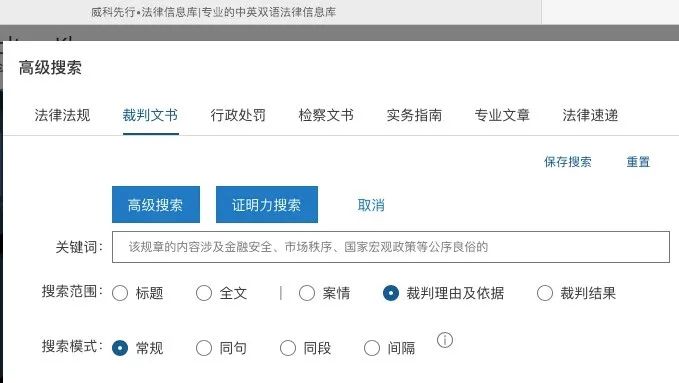The width and height of the screenshot is (679, 383).
Task: Switch search mode to 同段
Action: click(x=288, y=348)
